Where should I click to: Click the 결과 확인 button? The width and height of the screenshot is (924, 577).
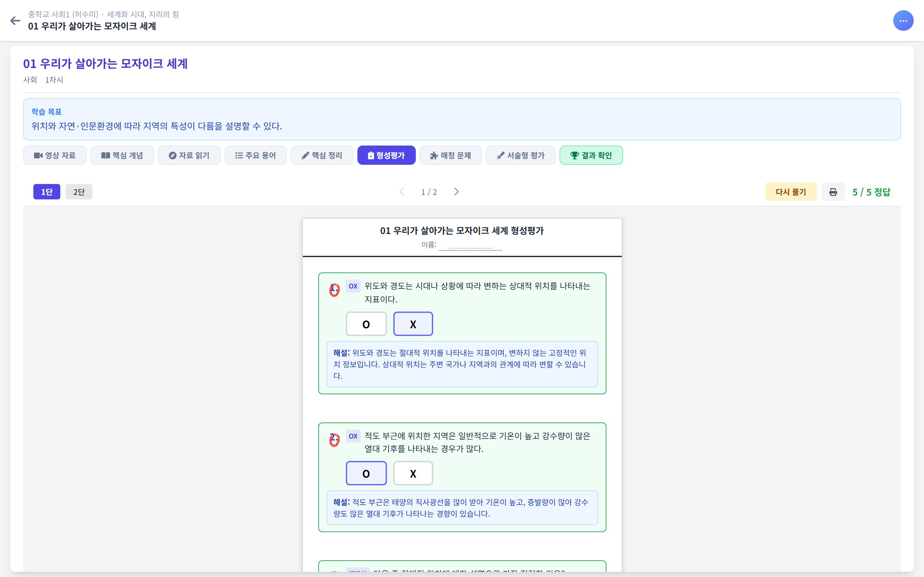coord(591,155)
